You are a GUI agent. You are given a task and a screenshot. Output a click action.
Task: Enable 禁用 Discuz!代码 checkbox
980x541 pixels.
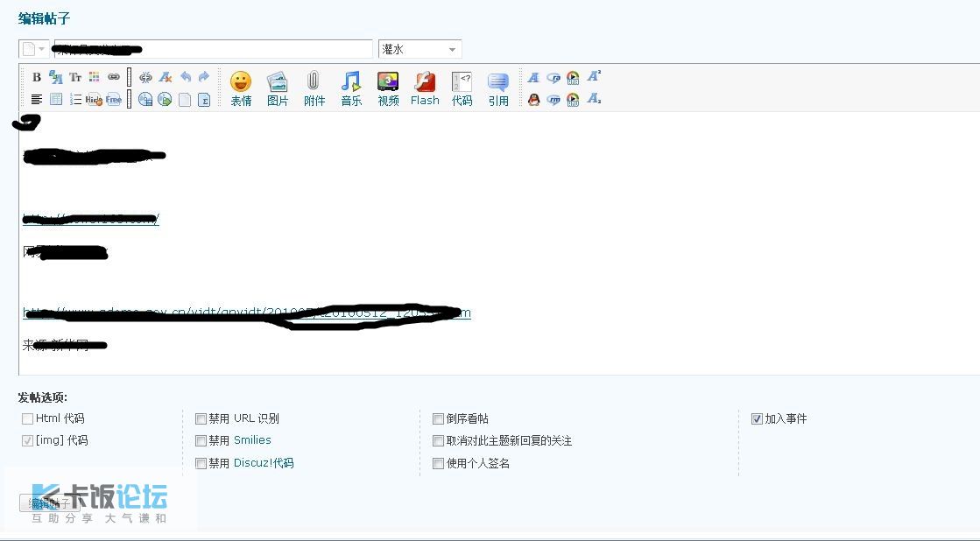[x=201, y=463]
